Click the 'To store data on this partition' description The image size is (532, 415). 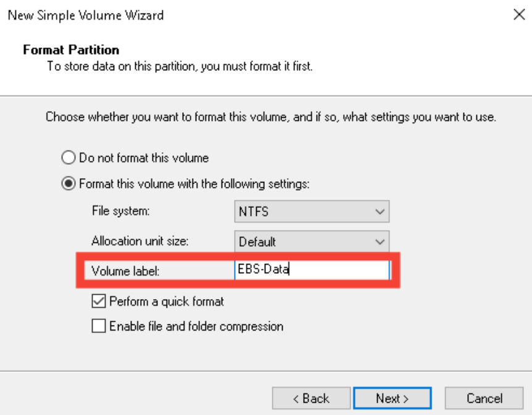point(180,65)
